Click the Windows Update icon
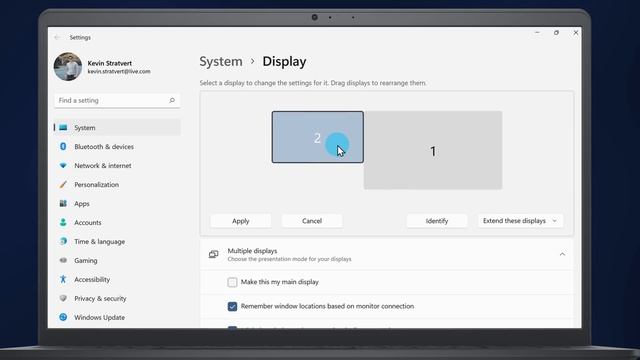The width and height of the screenshot is (640, 360). click(x=63, y=317)
